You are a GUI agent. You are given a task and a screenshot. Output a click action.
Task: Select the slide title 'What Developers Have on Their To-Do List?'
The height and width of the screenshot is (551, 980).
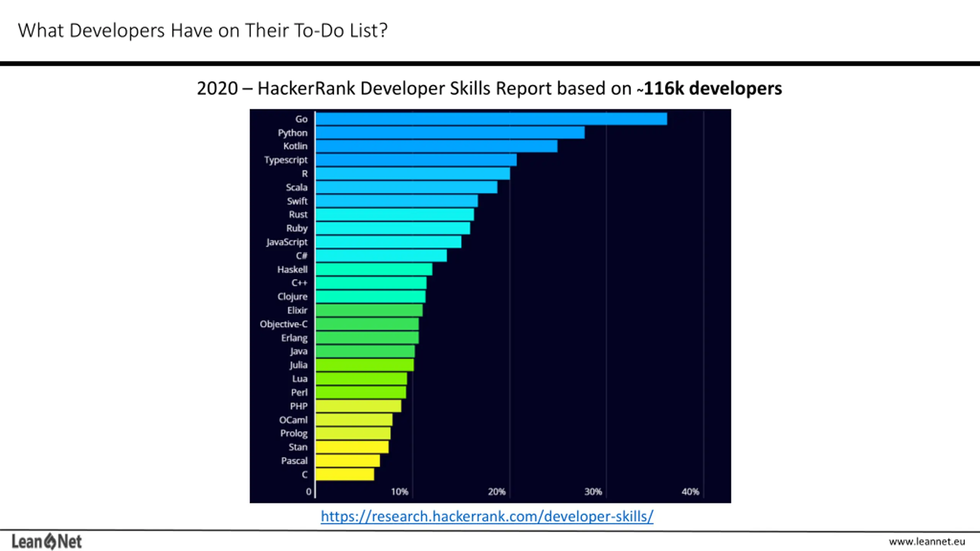(x=203, y=31)
